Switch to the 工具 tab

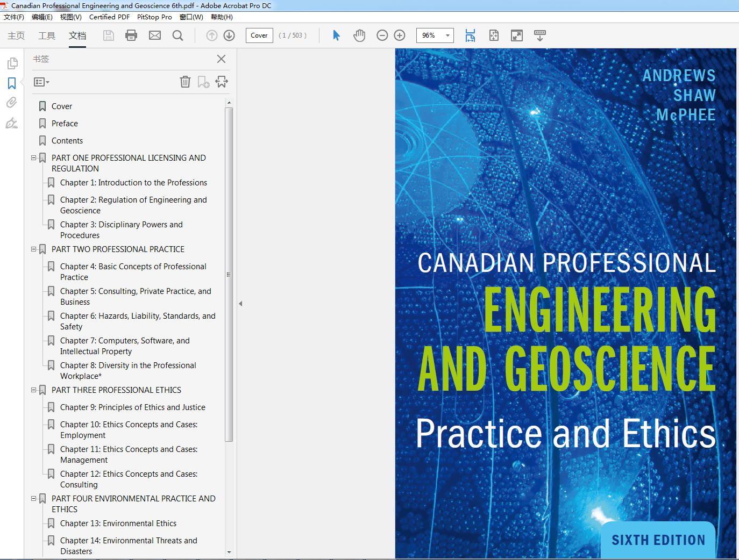tap(46, 35)
